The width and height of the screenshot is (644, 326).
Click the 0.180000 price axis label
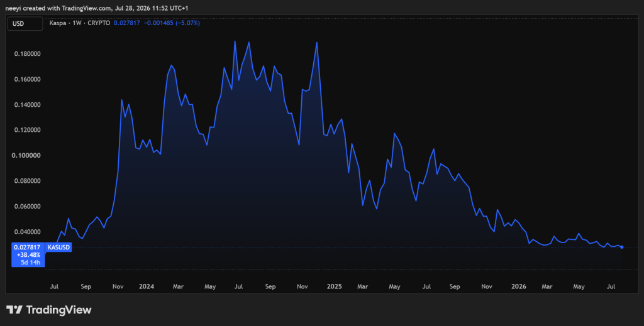[27, 54]
